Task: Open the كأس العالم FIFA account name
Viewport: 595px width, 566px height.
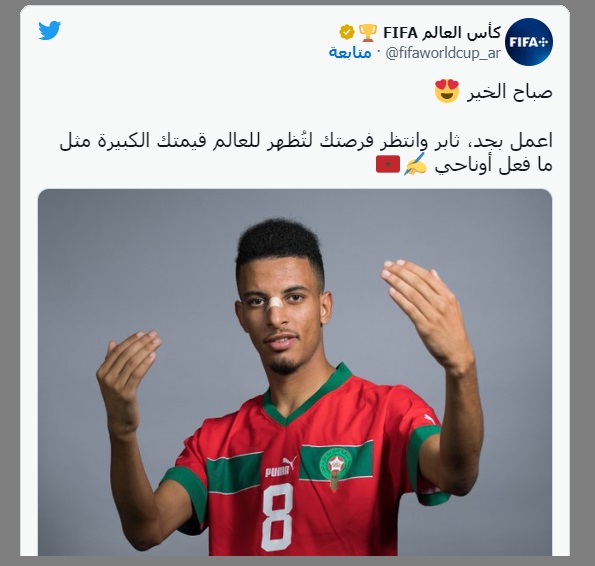Action: click(442, 33)
